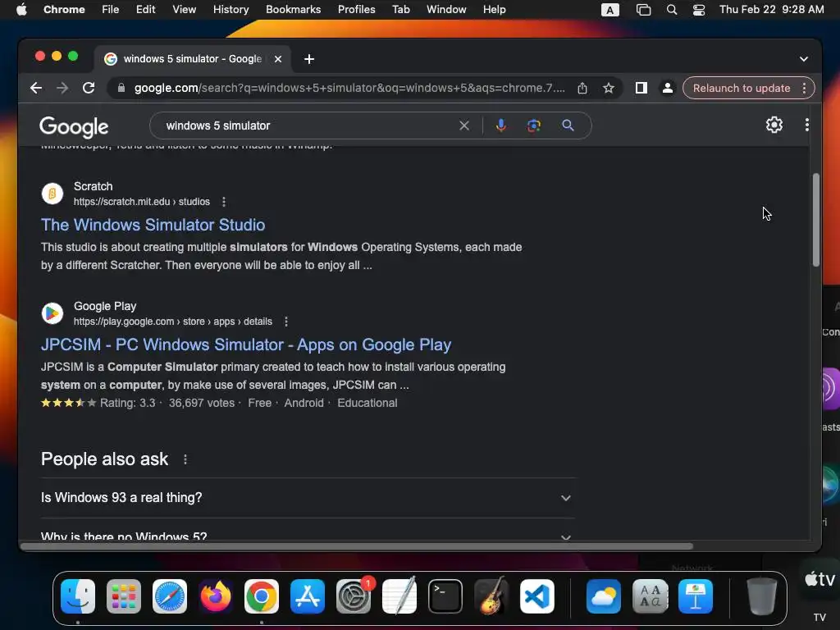Clear the search box with the X icon
The image size is (840, 630).
[x=464, y=126]
